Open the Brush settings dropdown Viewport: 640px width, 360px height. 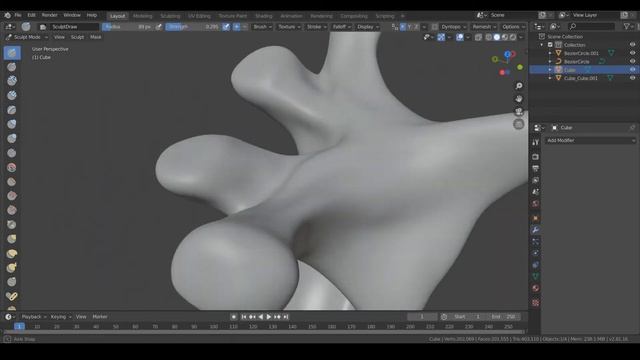coord(262,27)
